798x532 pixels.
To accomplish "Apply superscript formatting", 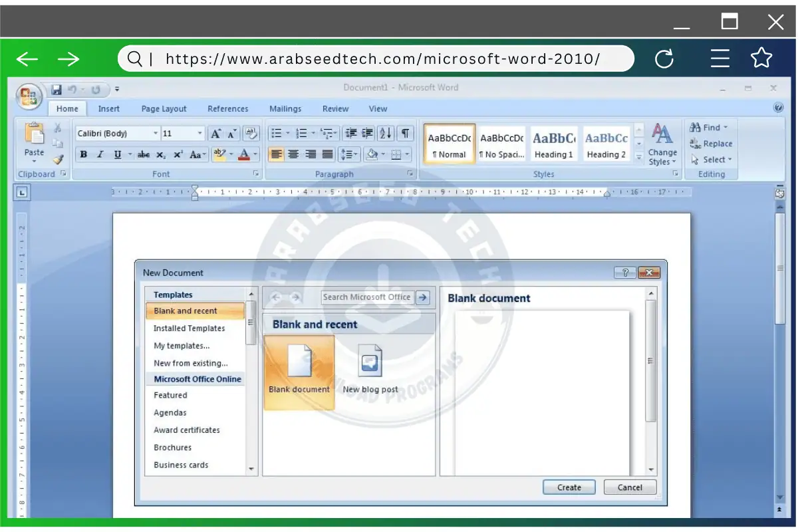I will pos(177,154).
